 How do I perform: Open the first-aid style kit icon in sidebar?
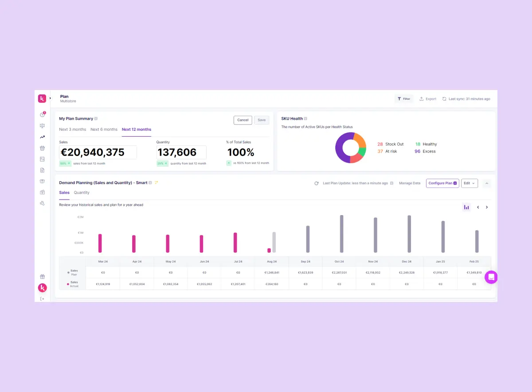point(42,192)
